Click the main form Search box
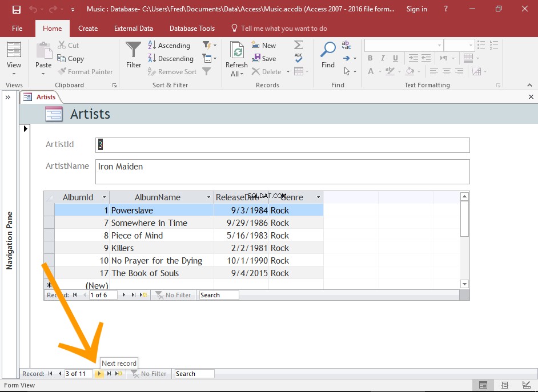 click(194, 374)
